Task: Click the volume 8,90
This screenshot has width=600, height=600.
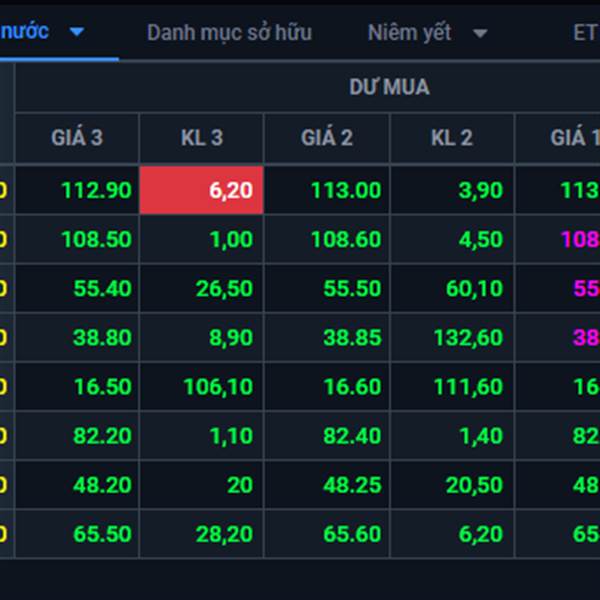Action: [231, 337]
